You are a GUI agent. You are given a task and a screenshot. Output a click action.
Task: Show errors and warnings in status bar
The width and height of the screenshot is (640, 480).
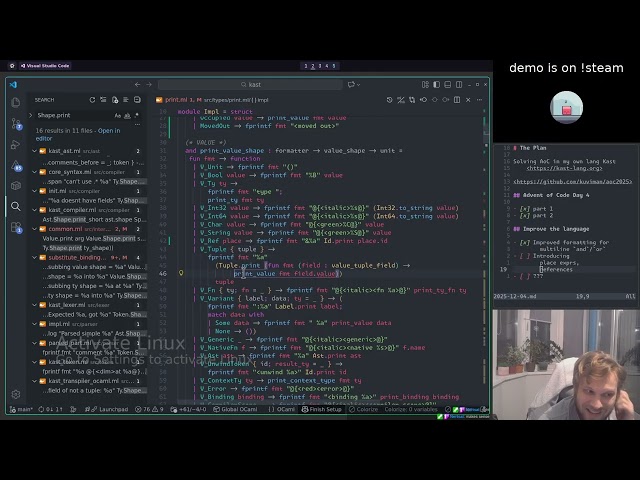[x=149, y=409]
